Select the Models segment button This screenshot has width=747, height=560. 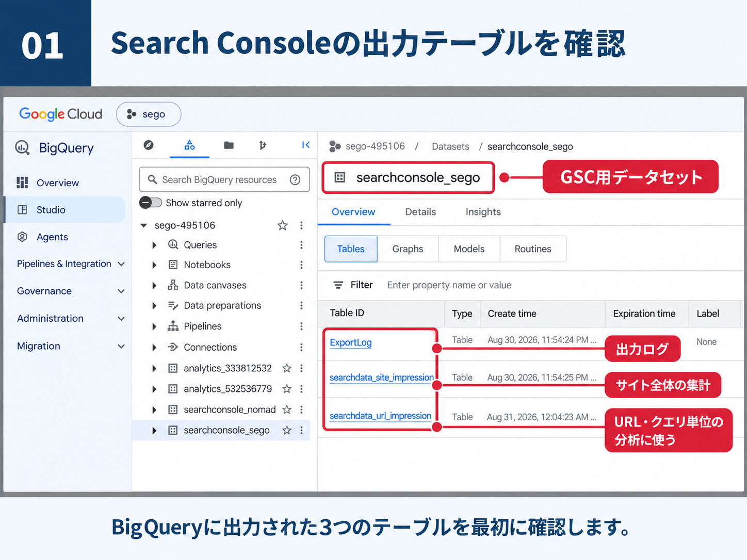click(469, 249)
